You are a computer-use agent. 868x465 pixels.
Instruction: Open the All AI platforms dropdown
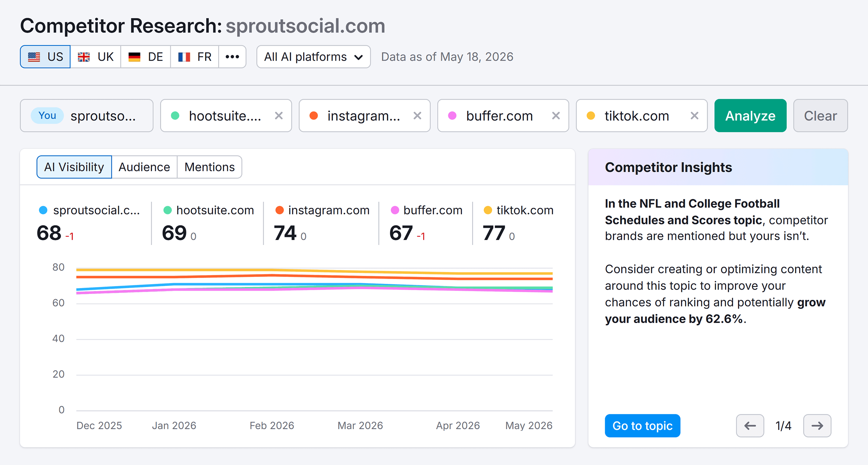(x=314, y=57)
